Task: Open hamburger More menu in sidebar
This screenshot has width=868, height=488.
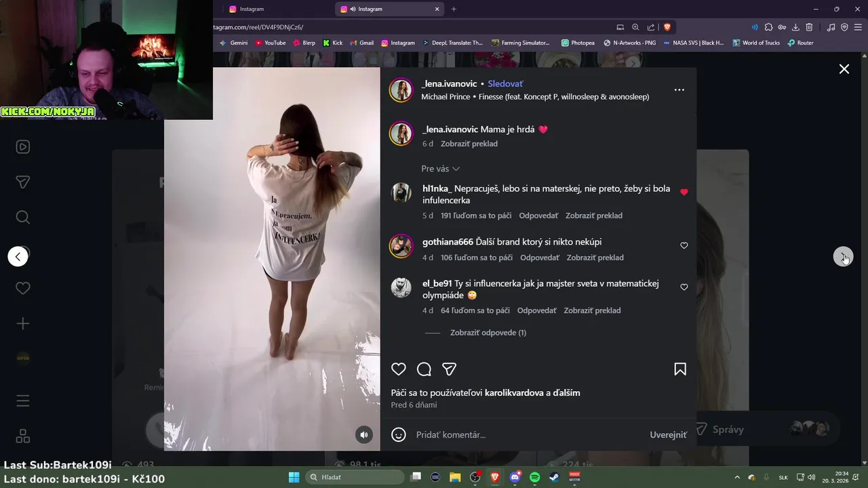Action: click(23, 401)
